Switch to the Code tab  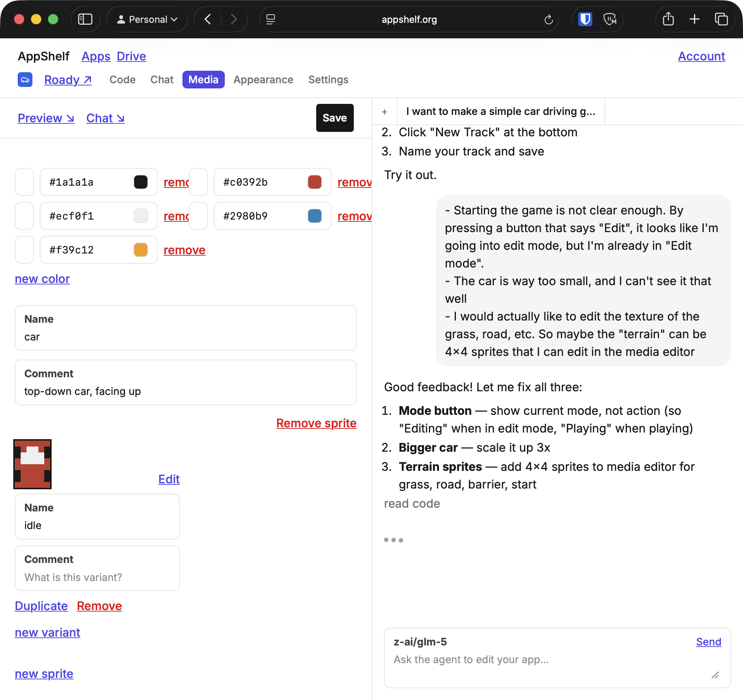(122, 80)
